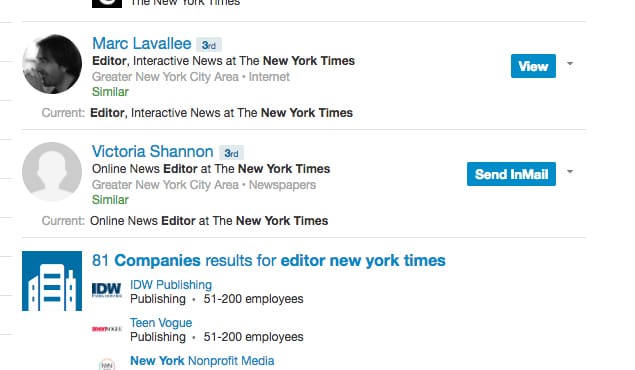The image size is (635, 370).
Task: Open Marc Lavallee's profile name link
Action: pos(142,44)
